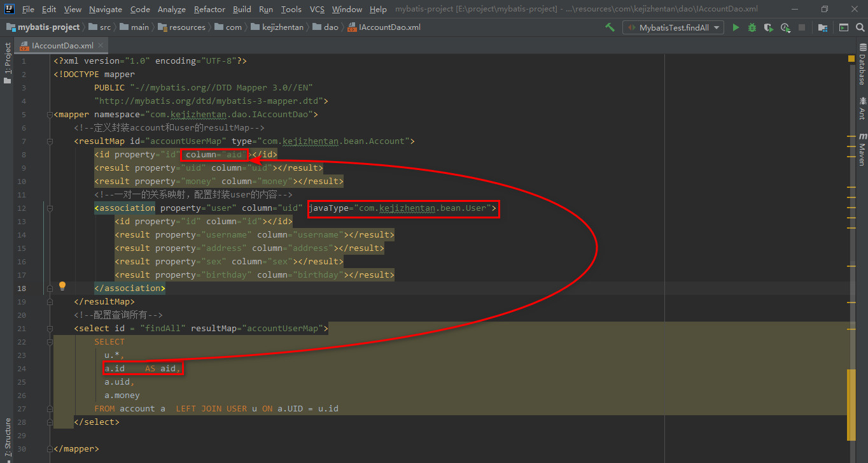Run MybatisTest.findAll with the green play icon
The image size is (868, 463).
pyautogui.click(x=736, y=27)
